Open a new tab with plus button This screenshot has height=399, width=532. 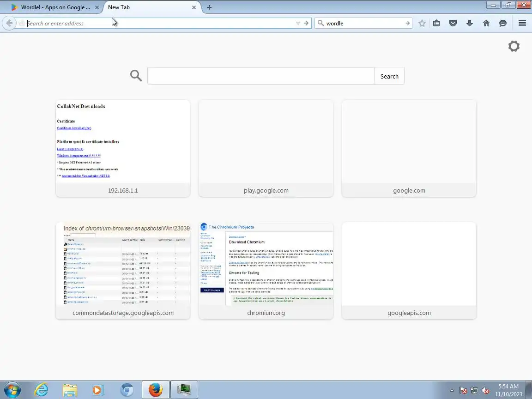(209, 7)
